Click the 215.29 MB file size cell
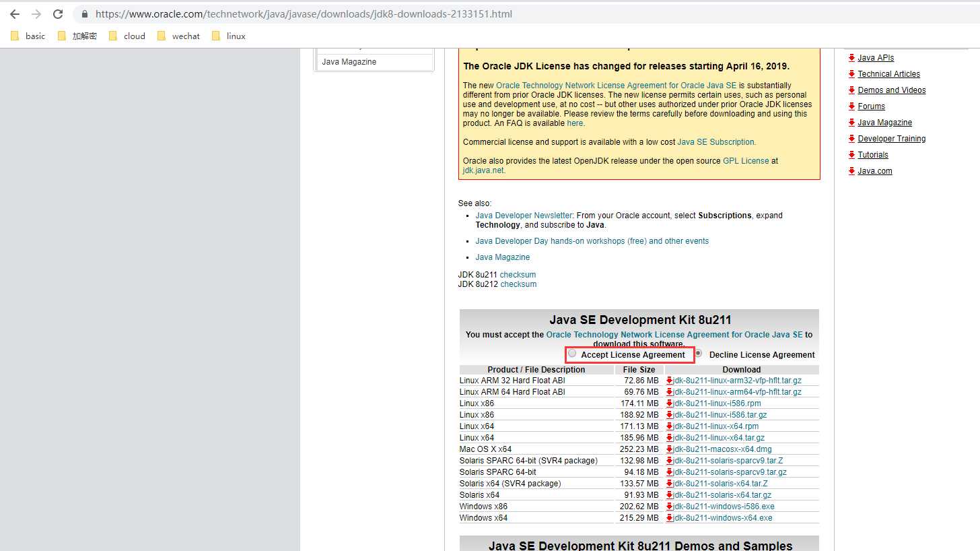The height and width of the screenshot is (551, 980). click(639, 518)
